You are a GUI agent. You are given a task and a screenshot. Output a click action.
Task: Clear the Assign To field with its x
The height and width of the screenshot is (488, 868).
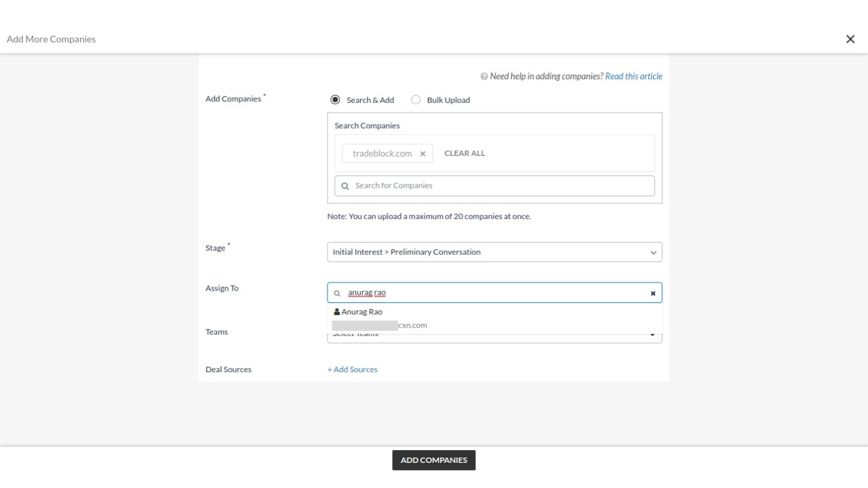click(x=653, y=293)
